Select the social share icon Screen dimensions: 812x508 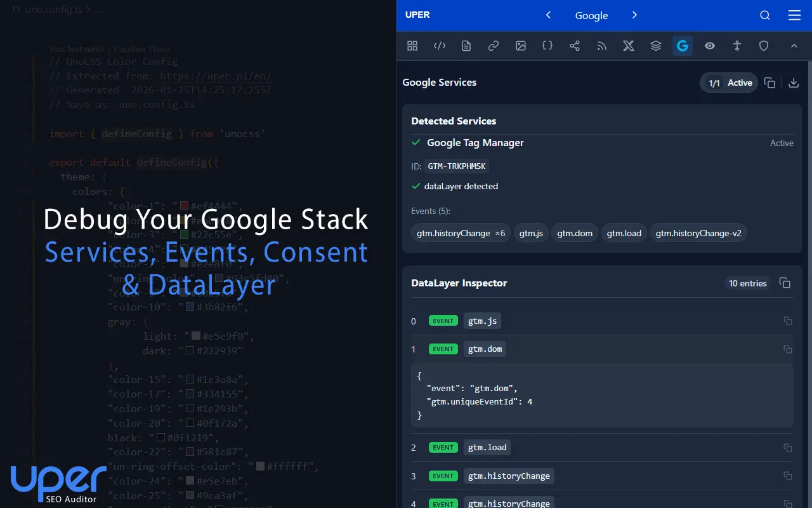pos(575,46)
